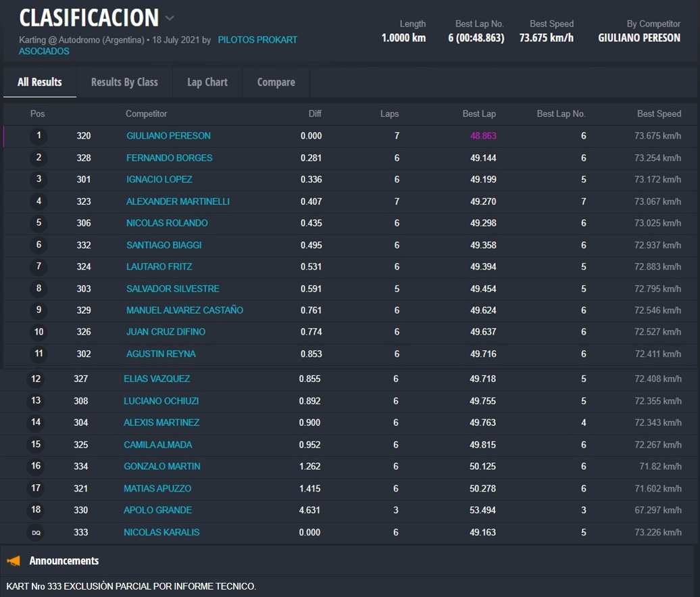The width and height of the screenshot is (700, 597).
Task: Select competitor CAMILA ALMADA
Action: (157, 445)
